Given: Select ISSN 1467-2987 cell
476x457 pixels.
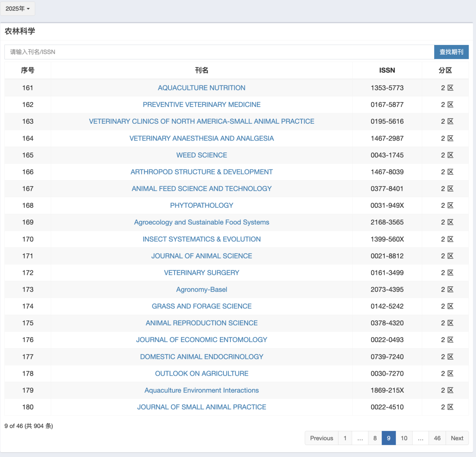Looking at the screenshot, I should pyautogui.click(x=387, y=138).
